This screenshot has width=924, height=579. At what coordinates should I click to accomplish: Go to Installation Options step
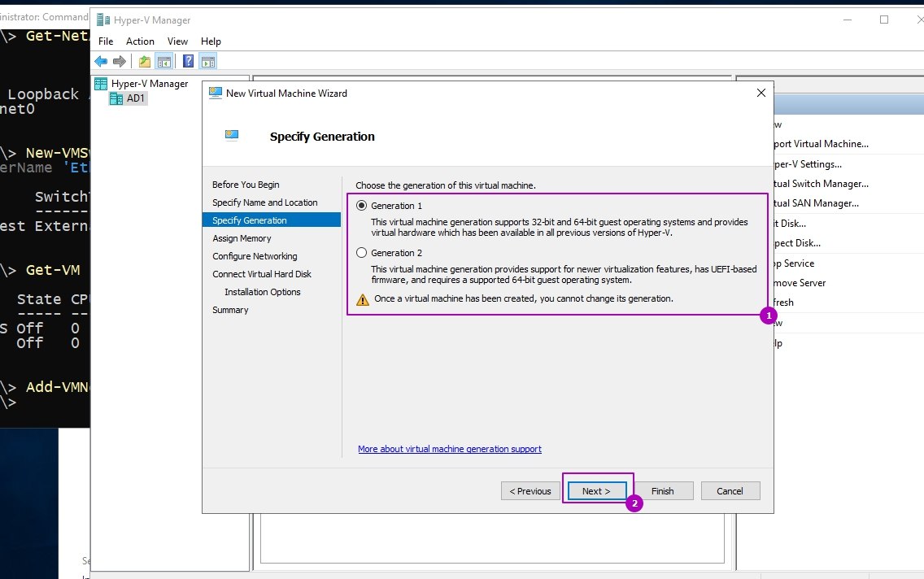[x=263, y=292]
